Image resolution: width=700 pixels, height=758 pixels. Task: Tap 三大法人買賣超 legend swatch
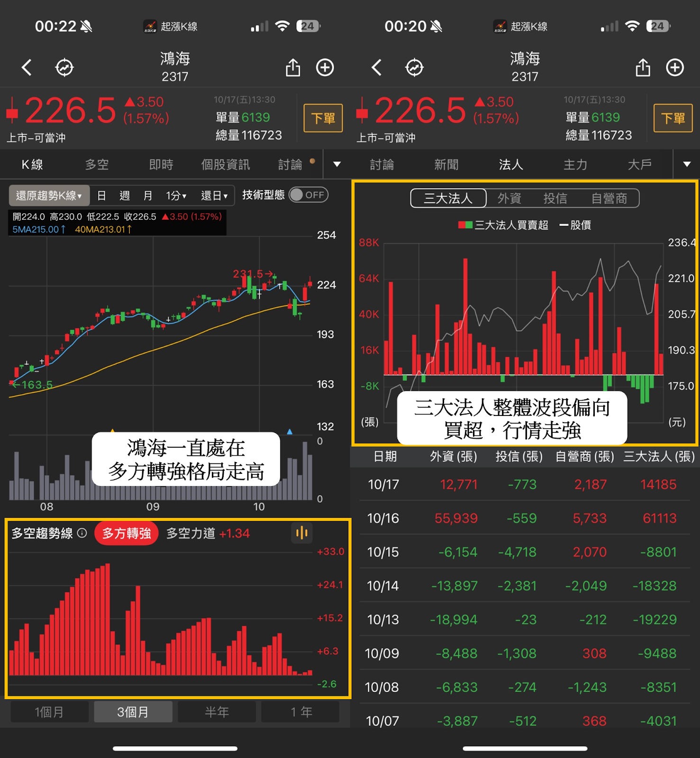465,225
